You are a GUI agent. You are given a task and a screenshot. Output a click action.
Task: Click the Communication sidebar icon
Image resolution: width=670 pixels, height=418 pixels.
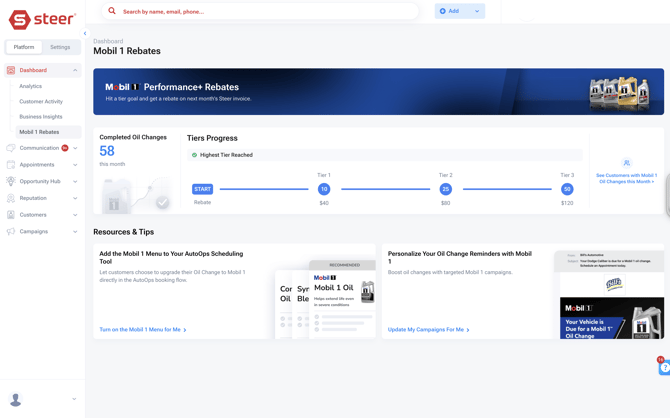coord(11,148)
